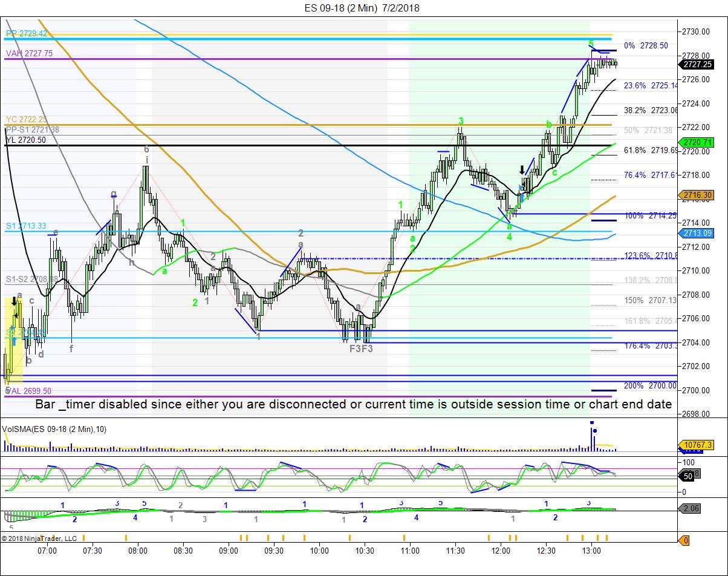The image size is (728, 576).
Task: Click the oscillator value marker 2.06
Action: pos(691,509)
